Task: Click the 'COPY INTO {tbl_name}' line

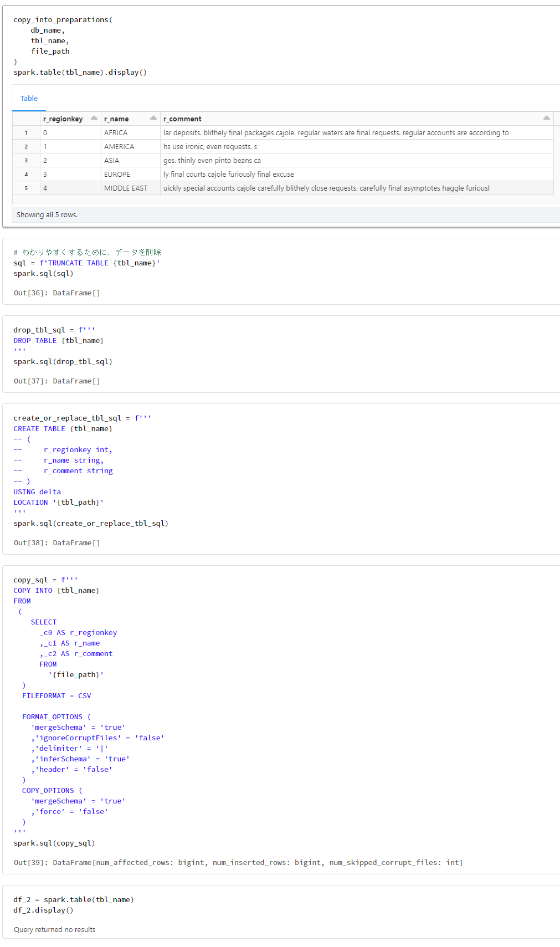Action: pyautogui.click(x=56, y=591)
